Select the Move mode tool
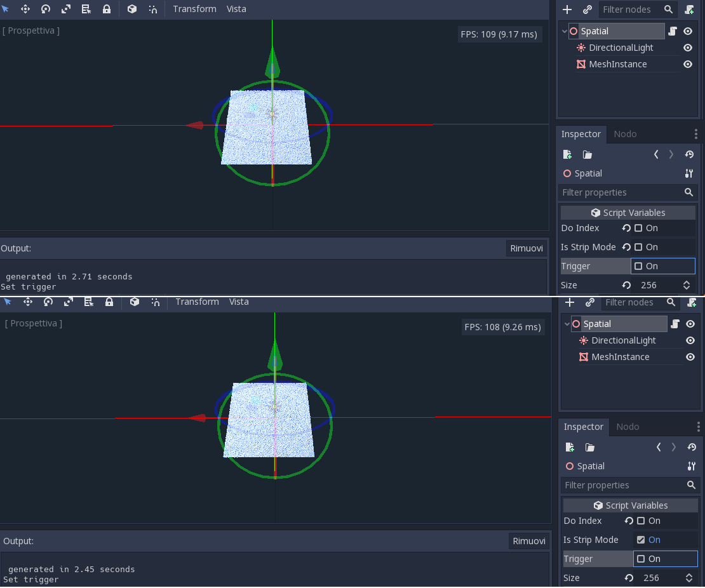The height and width of the screenshot is (588, 705). 25,9
